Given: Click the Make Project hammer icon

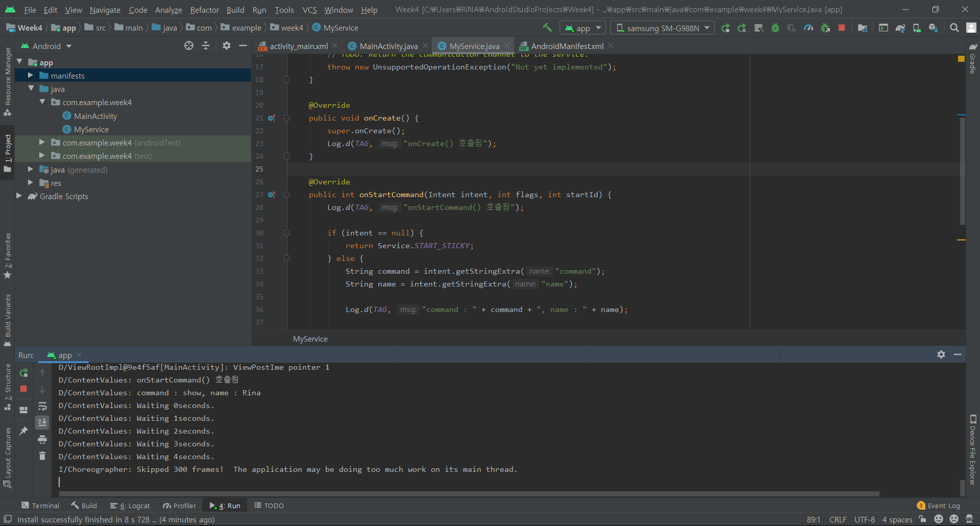Looking at the screenshot, I should [547, 28].
